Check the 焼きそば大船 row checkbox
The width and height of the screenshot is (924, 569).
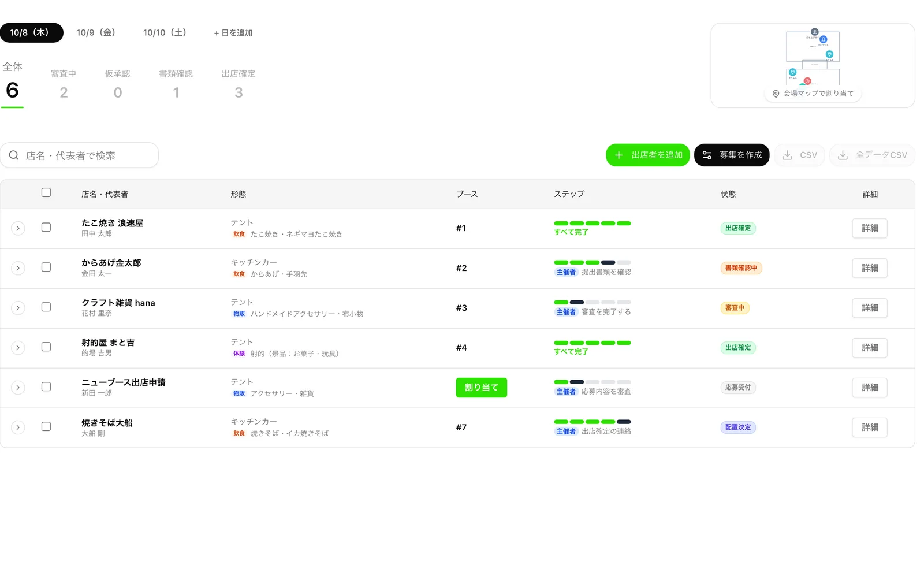(46, 427)
